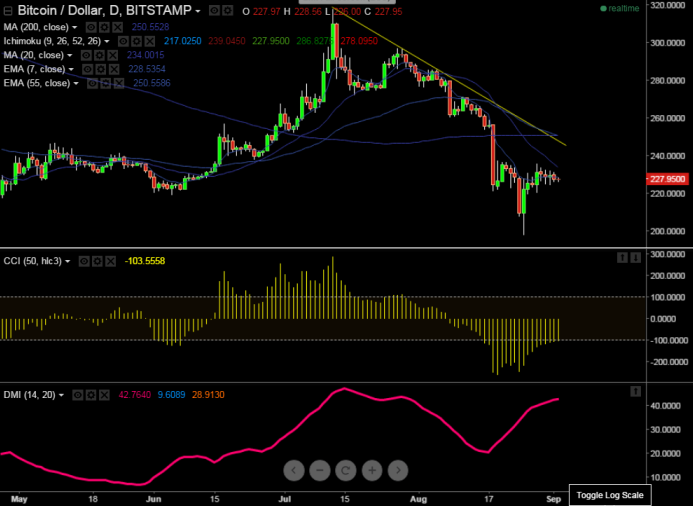This screenshot has height=506, width=693.
Task: Click the realtime status indicator
Action: (620, 8)
